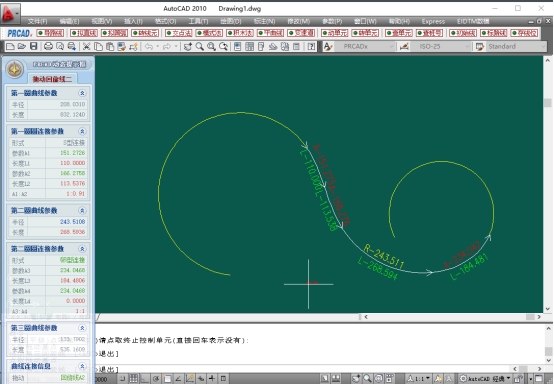Screen dimensions: 554x384
Task: Toggle Object Snap Tracking in status bar
Action: (178, 379)
